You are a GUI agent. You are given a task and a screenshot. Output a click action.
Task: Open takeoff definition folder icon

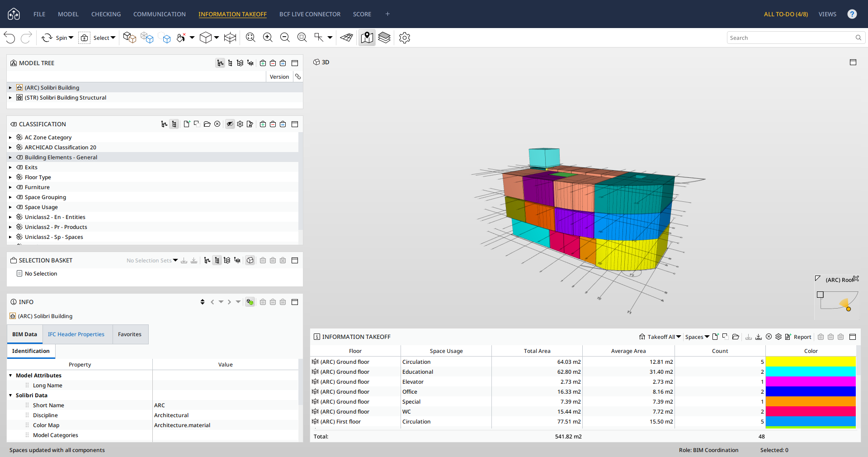pyautogui.click(x=736, y=337)
